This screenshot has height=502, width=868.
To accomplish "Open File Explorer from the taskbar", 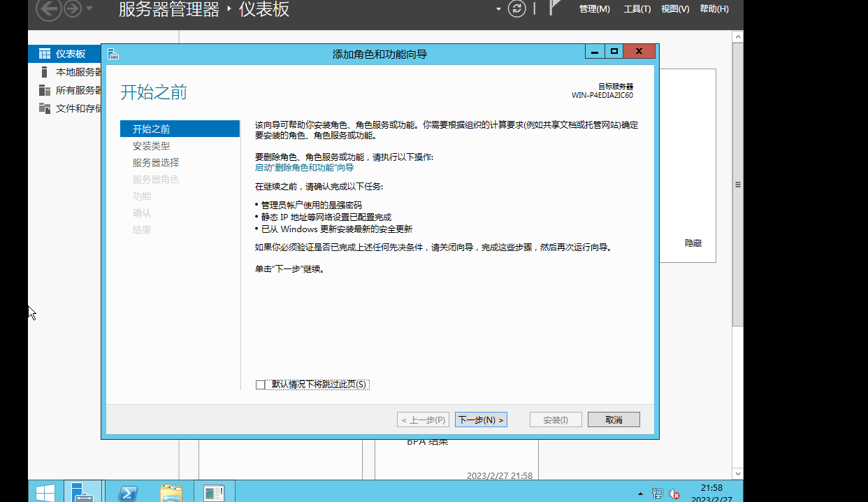I will 171,493.
